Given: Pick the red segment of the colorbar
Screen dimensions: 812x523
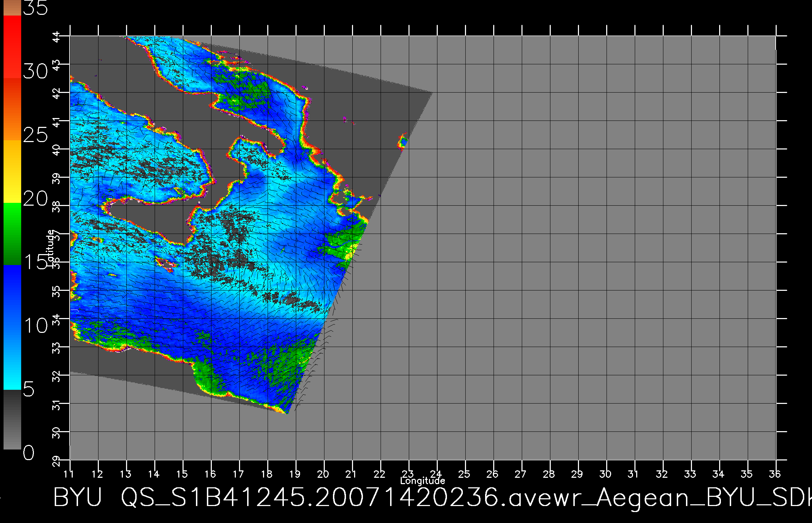Looking at the screenshot, I should coord(12,47).
